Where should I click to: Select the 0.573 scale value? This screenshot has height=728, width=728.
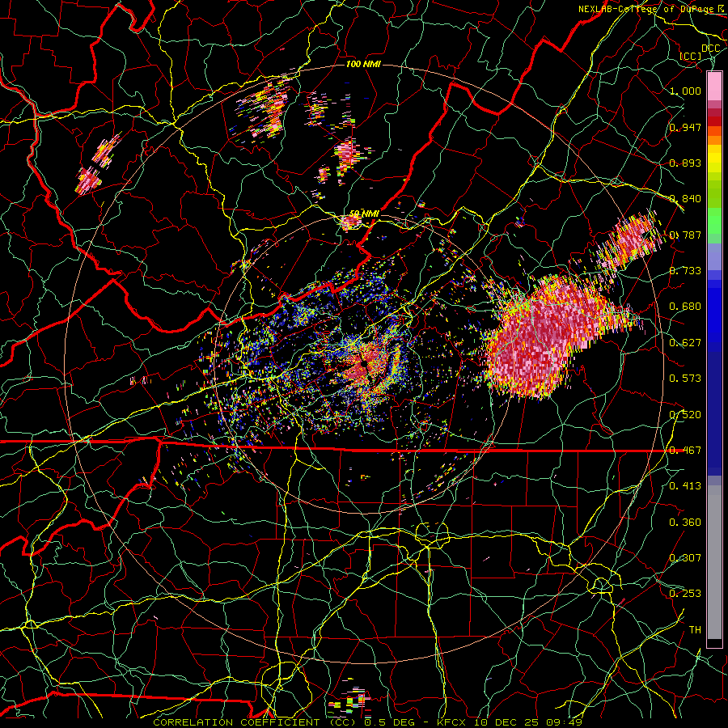[x=685, y=379]
